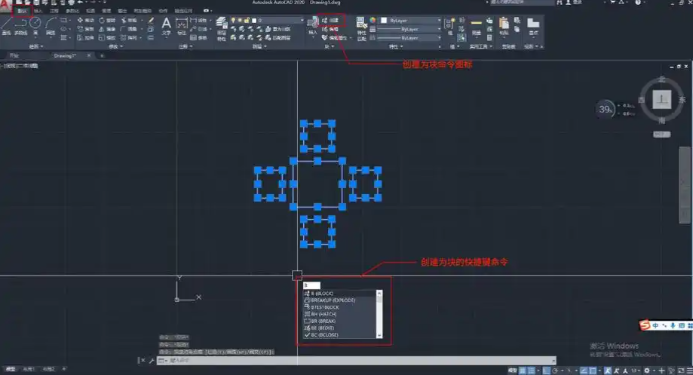
Task: Toggle annotation visibility in status bar
Action: [x=608, y=371]
